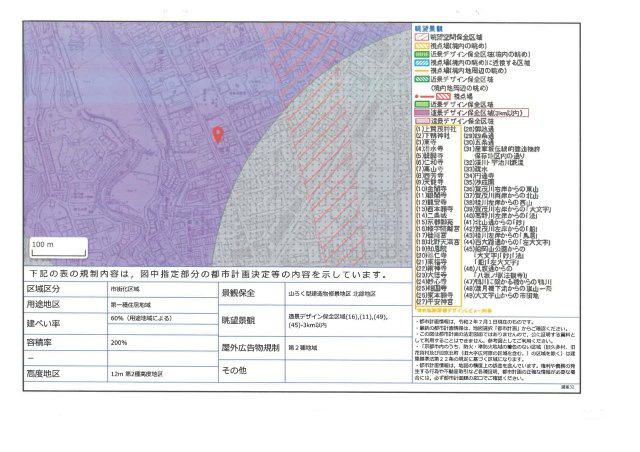Viewport: 640px width, 452px height.
Task: Click legend item (18)北野天満宮
Action: (438, 242)
